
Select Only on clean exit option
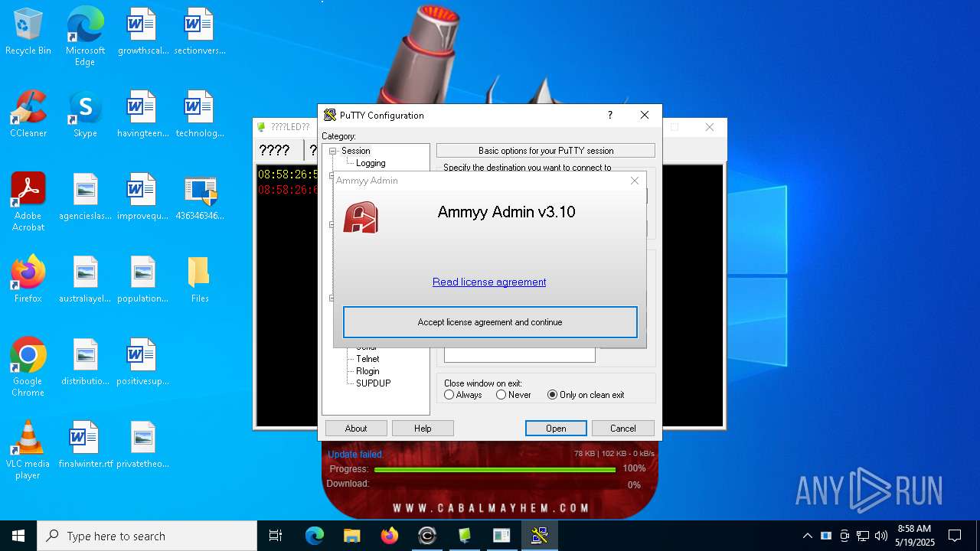[x=586, y=395]
